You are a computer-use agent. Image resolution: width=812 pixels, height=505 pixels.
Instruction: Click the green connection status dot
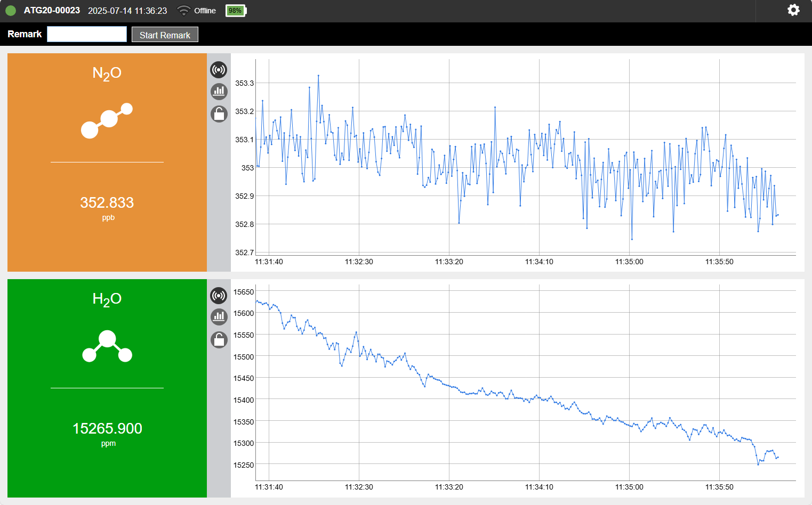11,11
